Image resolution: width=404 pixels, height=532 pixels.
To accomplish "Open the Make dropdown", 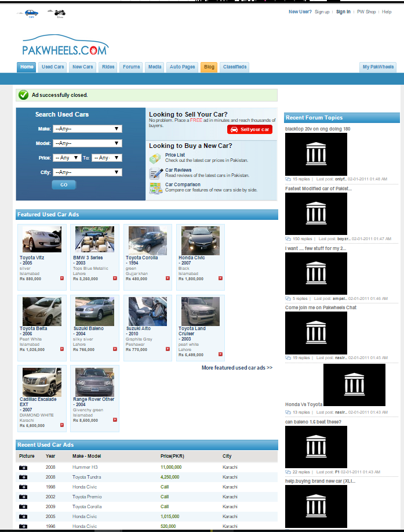I will coord(87,129).
